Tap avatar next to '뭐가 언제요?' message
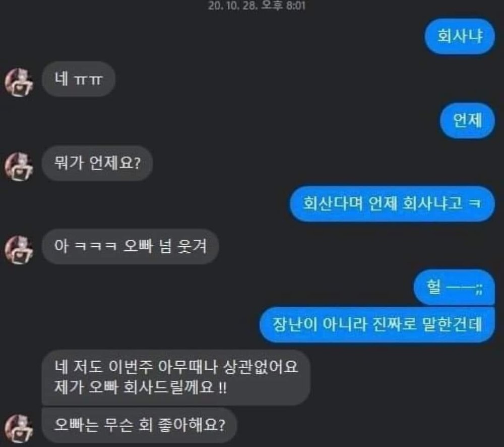The width and height of the screenshot is (504, 447). (x=19, y=166)
